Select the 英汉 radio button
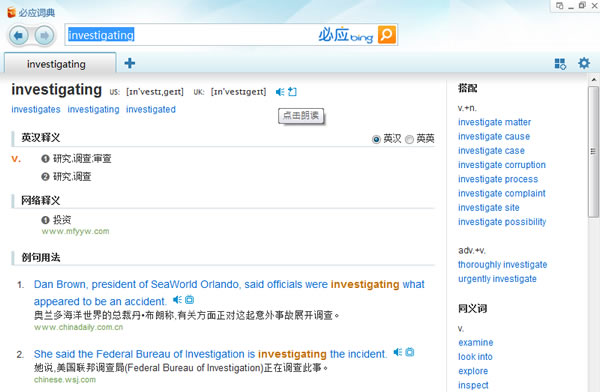The width and height of the screenshot is (600, 392). pyautogui.click(x=376, y=139)
